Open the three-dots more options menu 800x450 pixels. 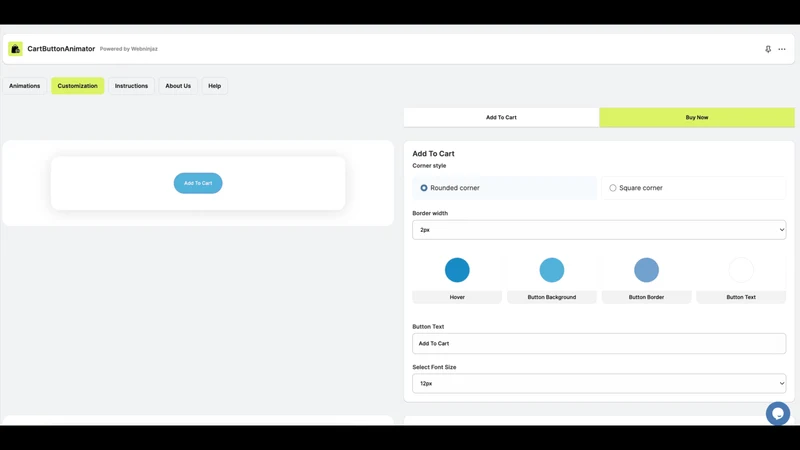click(x=782, y=49)
